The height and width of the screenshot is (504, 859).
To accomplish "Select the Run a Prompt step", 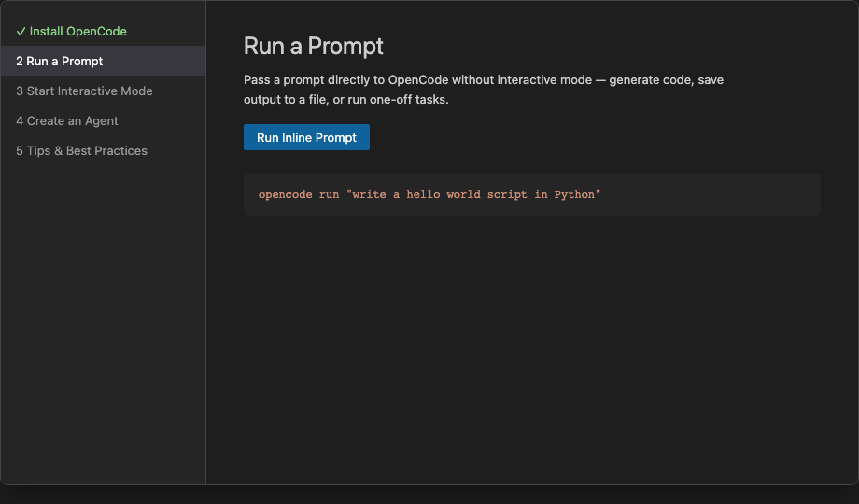I will tap(103, 61).
